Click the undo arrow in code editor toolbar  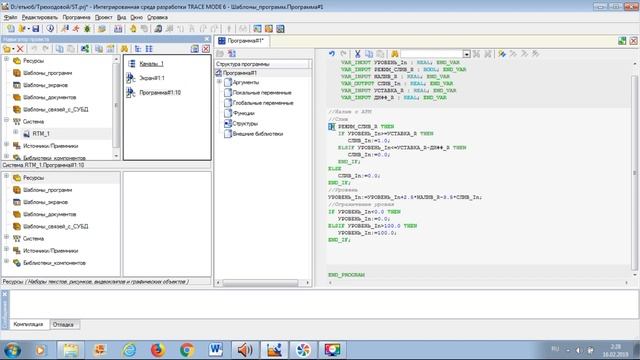pos(331,54)
